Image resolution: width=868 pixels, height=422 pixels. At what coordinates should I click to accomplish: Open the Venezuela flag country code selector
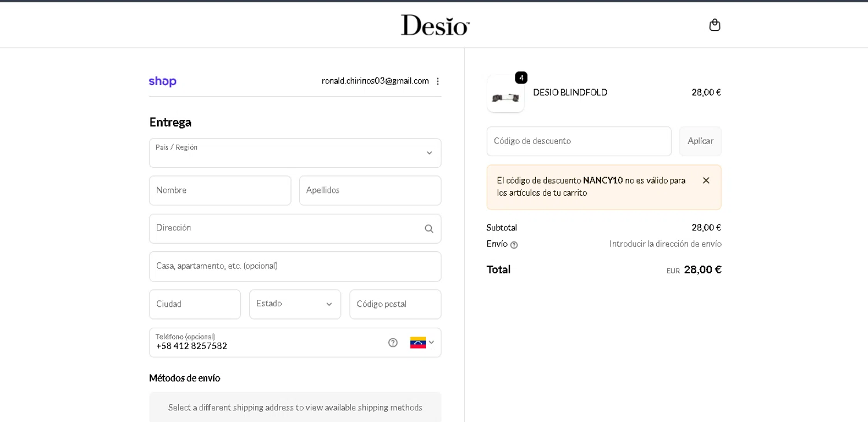coord(422,343)
